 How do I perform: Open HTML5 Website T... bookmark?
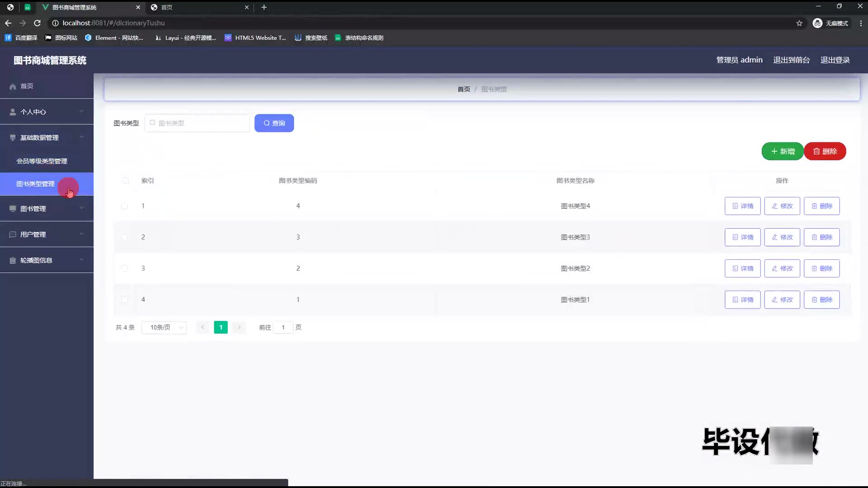pos(255,38)
